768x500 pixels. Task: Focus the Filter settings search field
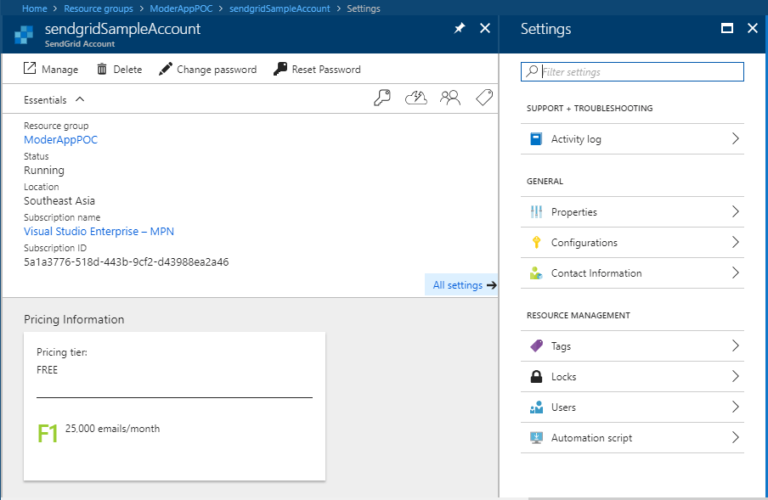pyautogui.click(x=632, y=71)
